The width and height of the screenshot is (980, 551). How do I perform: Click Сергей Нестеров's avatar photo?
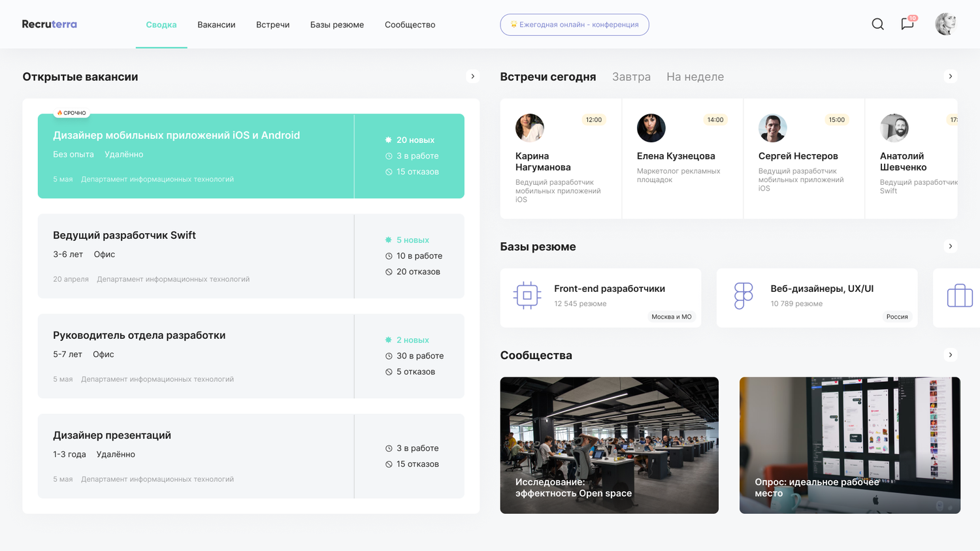pos(772,128)
